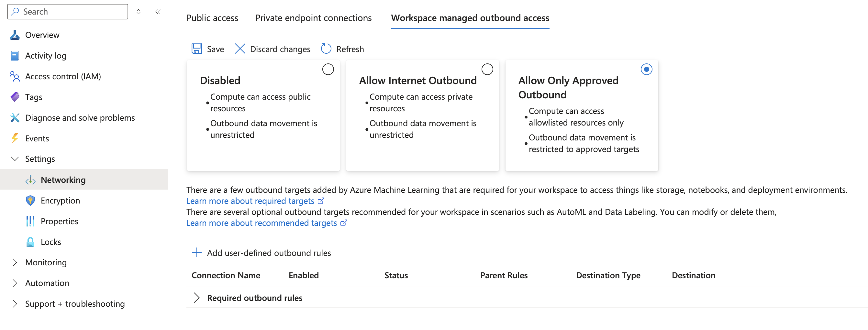Image resolution: width=868 pixels, height=330 pixels.
Task: Select Allow Only Approved Outbound radio button
Action: pos(646,69)
